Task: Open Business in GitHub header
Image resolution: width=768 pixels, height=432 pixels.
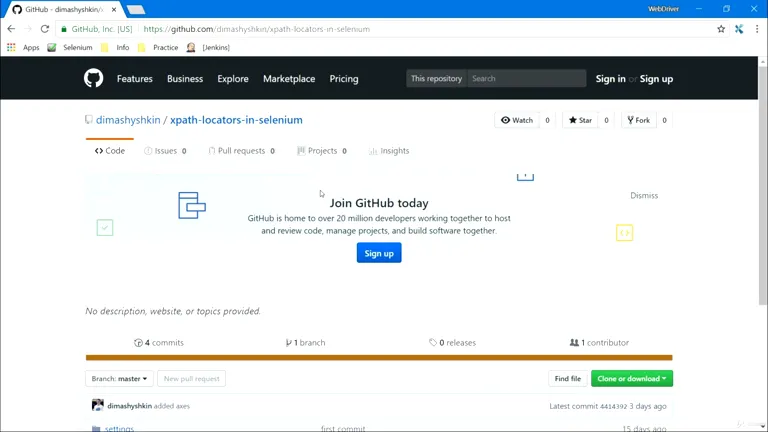Action: tap(185, 79)
